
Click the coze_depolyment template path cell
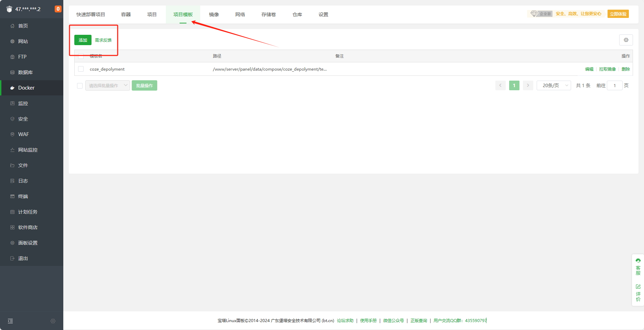(x=270, y=69)
